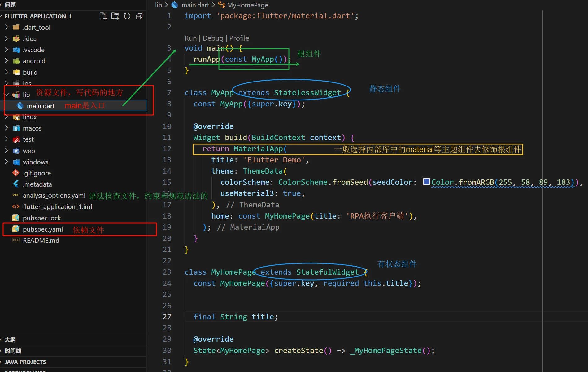This screenshot has width=588, height=372.
Task: Expand the 大纲 outline section
Action: tap(73, 339)
